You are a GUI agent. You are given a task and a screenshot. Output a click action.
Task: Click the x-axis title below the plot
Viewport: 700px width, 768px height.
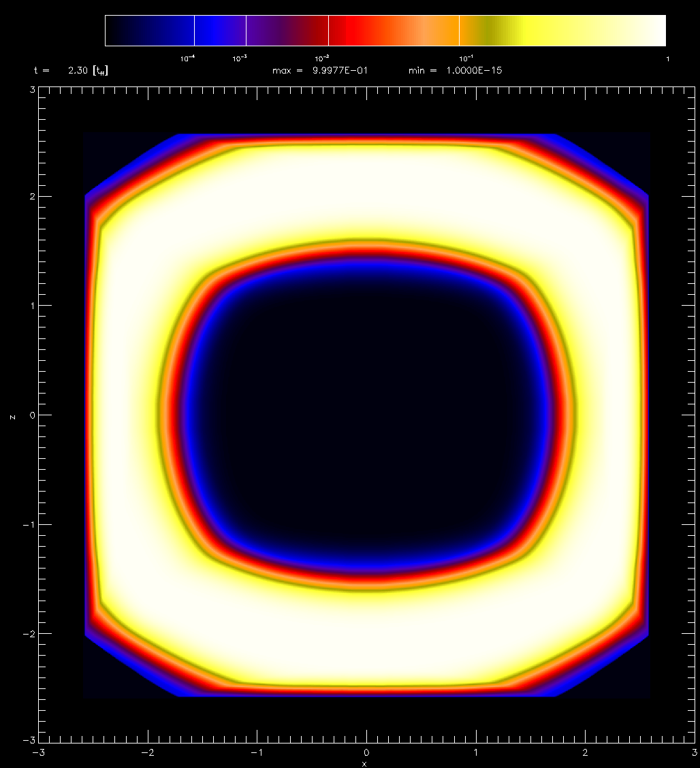366,764
